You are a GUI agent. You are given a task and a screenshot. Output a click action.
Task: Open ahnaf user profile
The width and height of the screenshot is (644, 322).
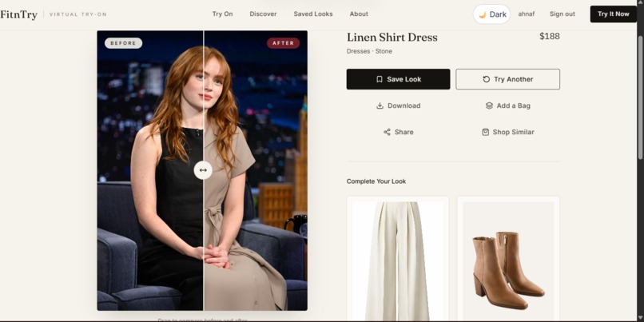pyautogui.click(x=526, y=14)
